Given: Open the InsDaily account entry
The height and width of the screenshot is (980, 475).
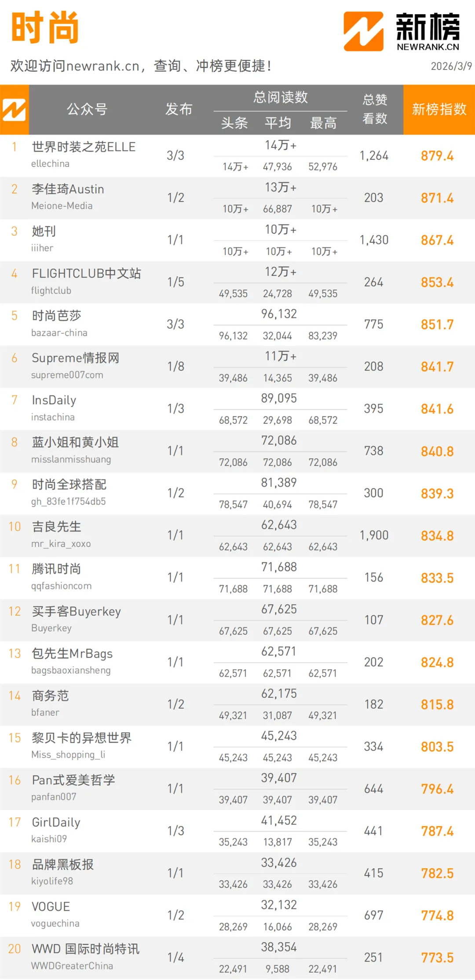Looking at the screenshot, I should (x=54, y=400).
